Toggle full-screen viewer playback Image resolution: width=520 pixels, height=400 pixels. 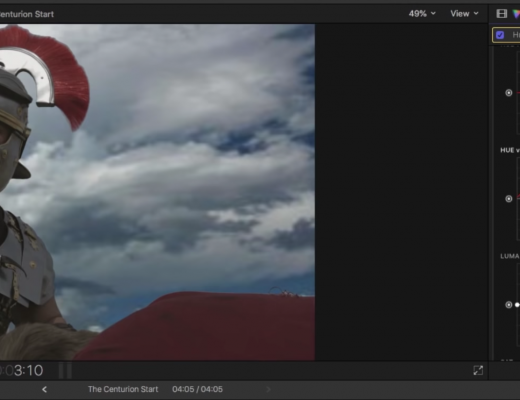[478, 370]
